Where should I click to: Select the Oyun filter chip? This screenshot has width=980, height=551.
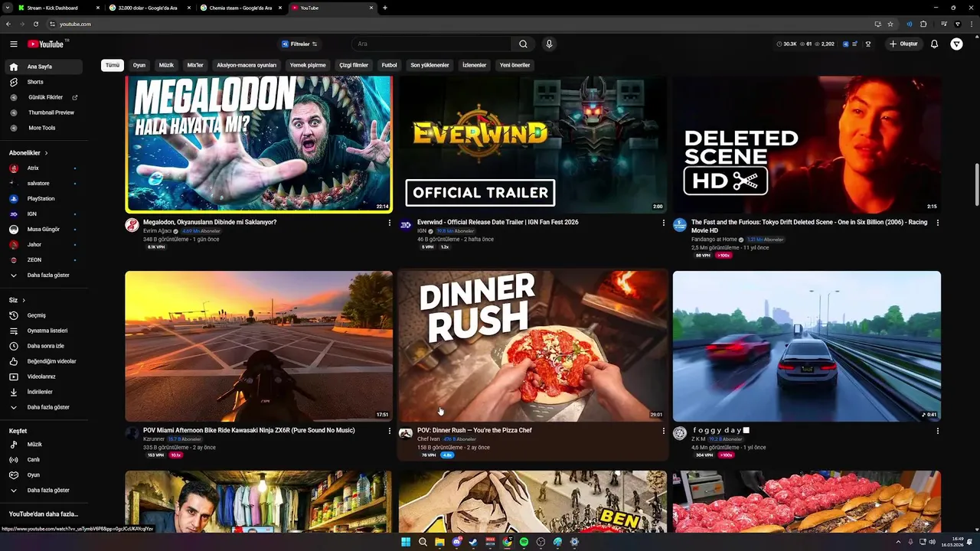(139, 65)
